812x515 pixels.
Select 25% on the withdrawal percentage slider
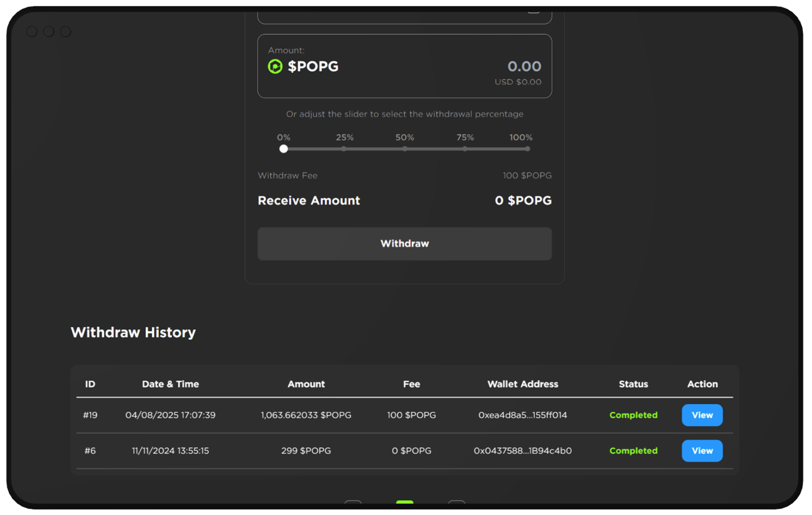344,149
